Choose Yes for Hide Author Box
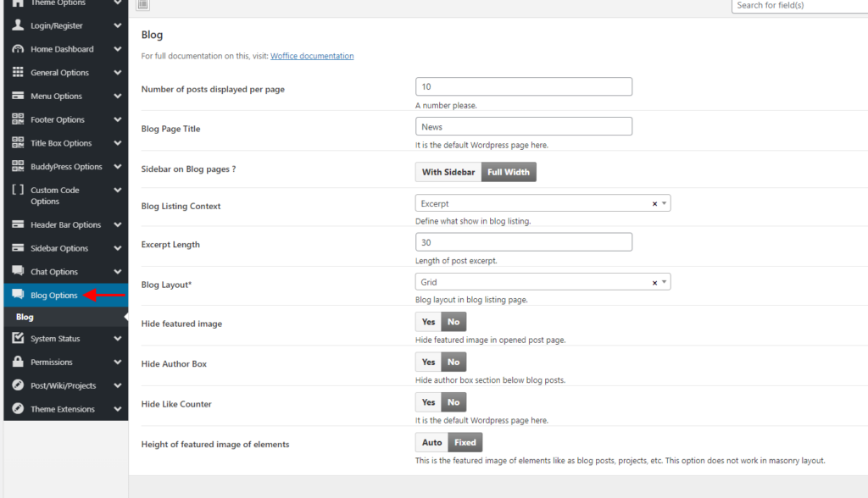 [428, 362]
